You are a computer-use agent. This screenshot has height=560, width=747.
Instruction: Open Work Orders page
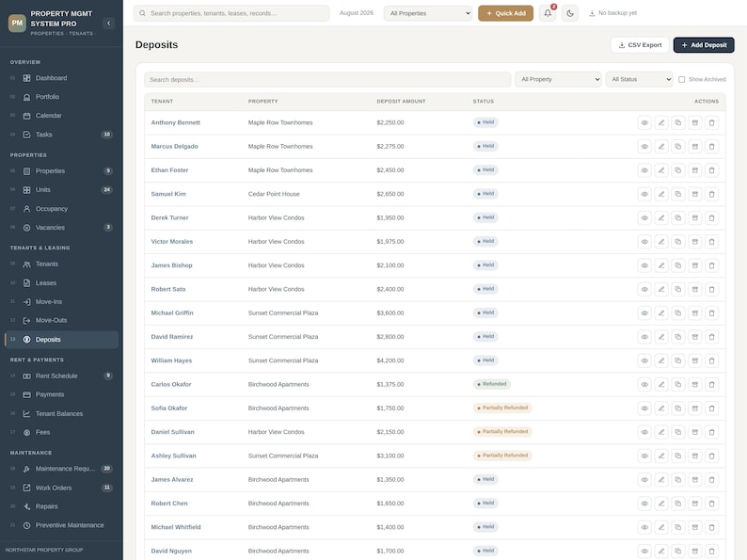coord(61,488)
